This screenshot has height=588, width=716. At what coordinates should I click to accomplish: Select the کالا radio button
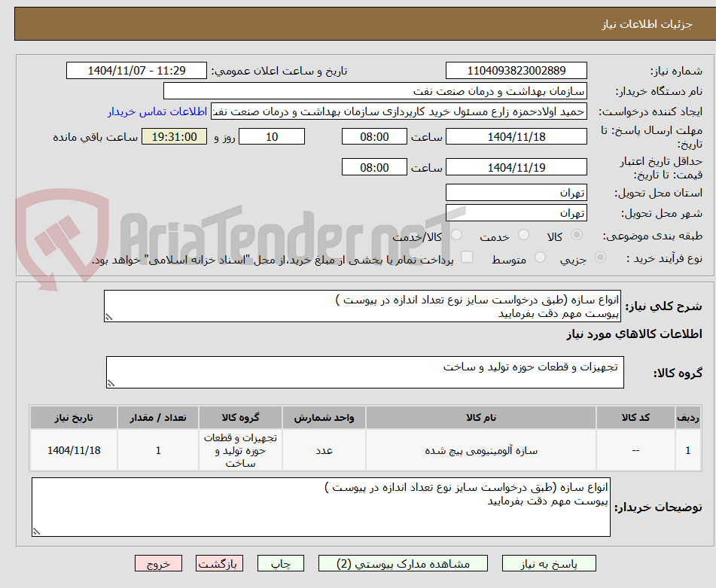(x=577, y=235)
